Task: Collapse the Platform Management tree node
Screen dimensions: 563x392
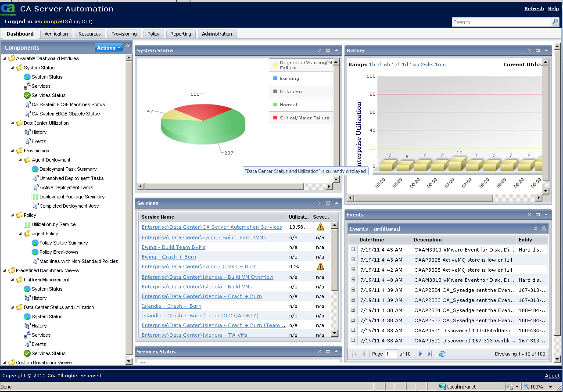Action: click(13, 280)
